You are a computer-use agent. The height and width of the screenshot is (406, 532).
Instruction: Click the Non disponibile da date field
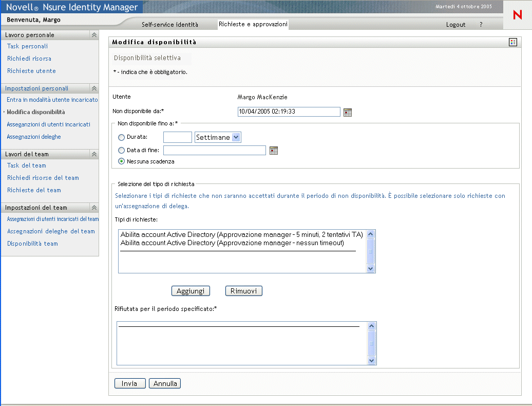click(x=289, y=112)
